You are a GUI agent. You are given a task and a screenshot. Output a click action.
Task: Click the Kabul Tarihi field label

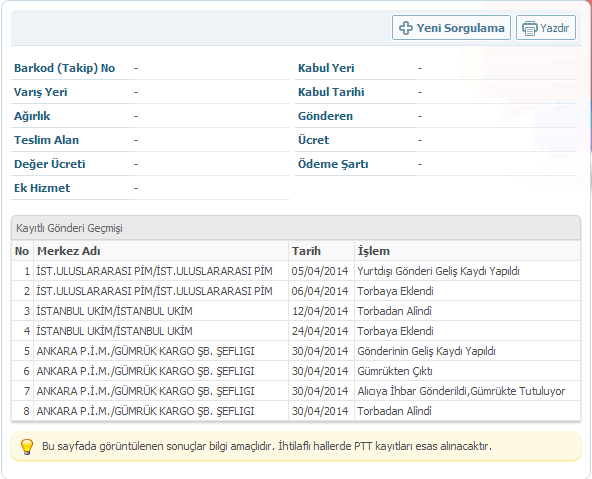[x=331, y=92]
